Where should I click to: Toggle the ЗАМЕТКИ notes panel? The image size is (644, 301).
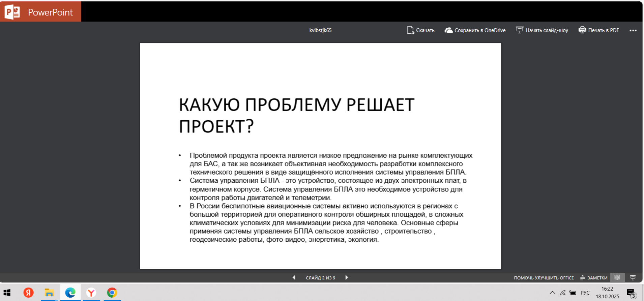pyautogui.click(x=594, y=278)
